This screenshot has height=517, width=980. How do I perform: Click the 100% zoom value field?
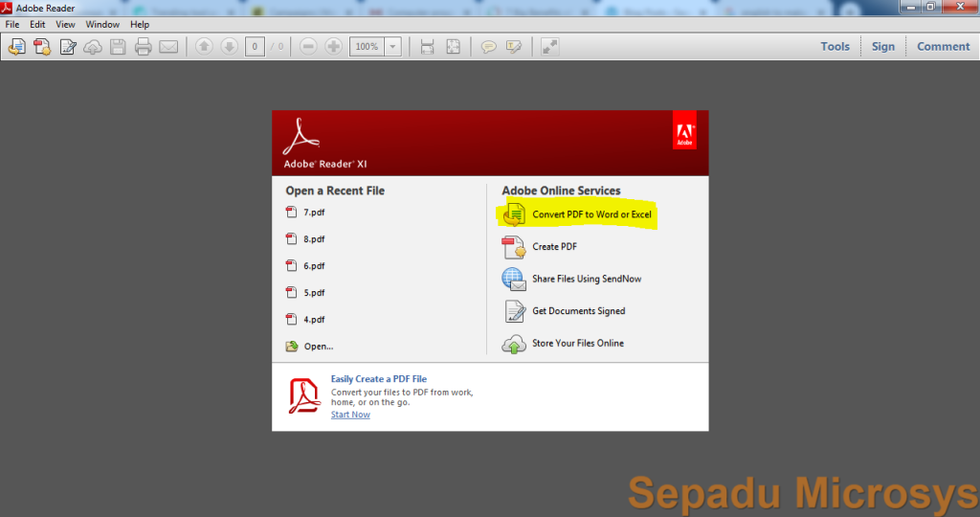(367, 47)
